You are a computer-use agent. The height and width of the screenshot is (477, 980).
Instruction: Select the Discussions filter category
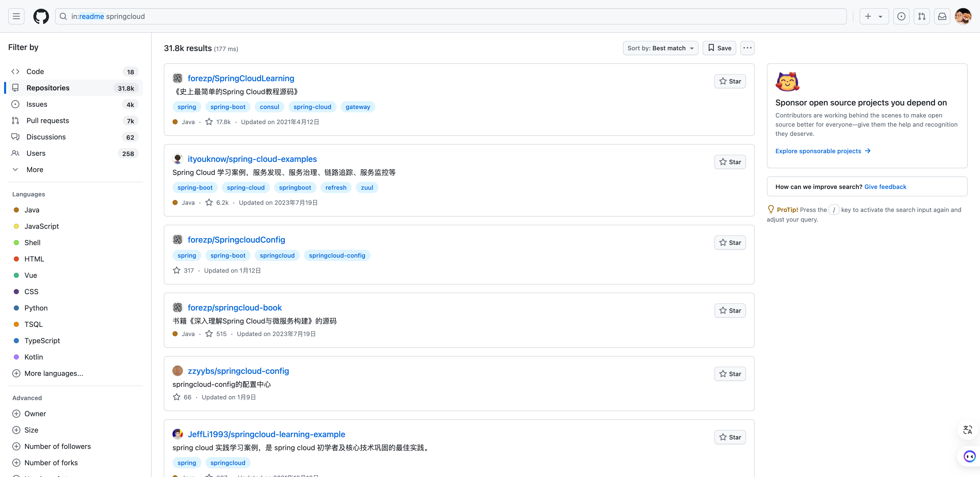pos(46,137)
